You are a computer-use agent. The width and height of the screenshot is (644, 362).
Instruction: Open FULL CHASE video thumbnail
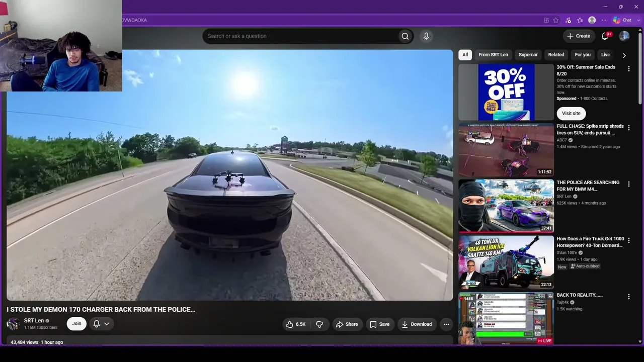click(506, 149)
